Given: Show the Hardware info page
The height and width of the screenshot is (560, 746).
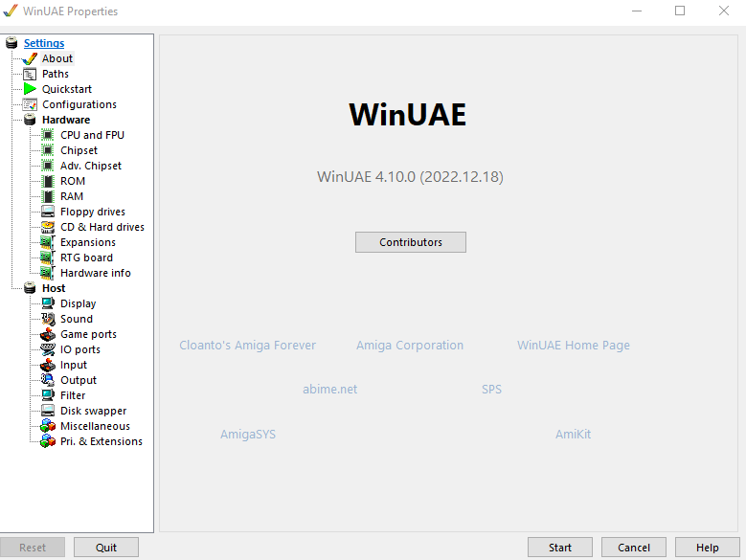Looking at the screenshot, I should 95,273.
